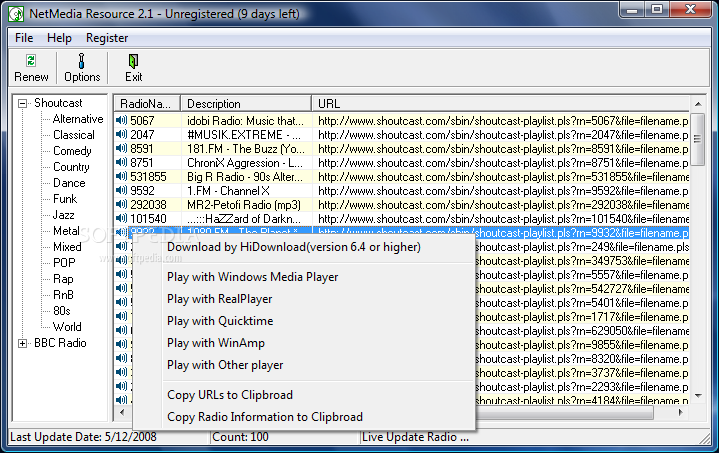Sort by Description column header

(246, 104)
